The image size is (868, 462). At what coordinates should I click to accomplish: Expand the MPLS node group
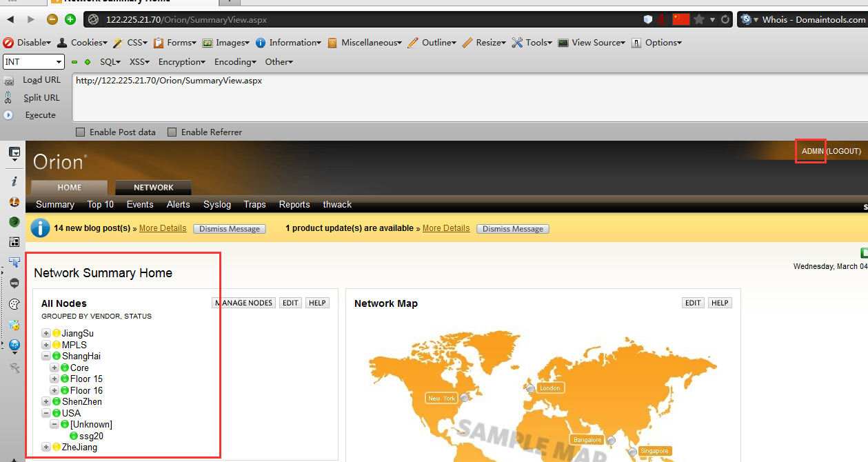46,345
